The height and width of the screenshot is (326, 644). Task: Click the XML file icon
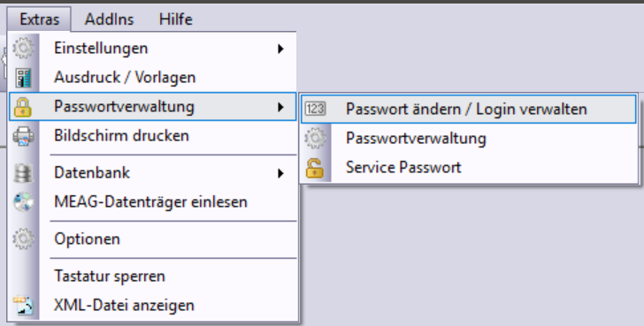(x=23, y=306)
